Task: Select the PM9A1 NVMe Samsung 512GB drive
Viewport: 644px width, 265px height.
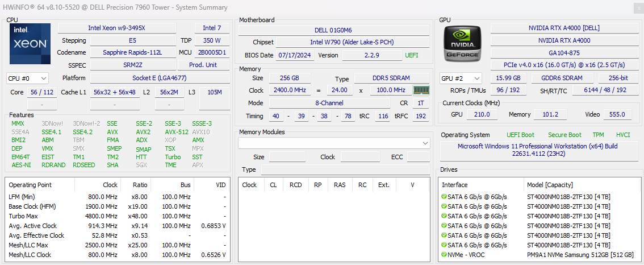Action: 540,255
